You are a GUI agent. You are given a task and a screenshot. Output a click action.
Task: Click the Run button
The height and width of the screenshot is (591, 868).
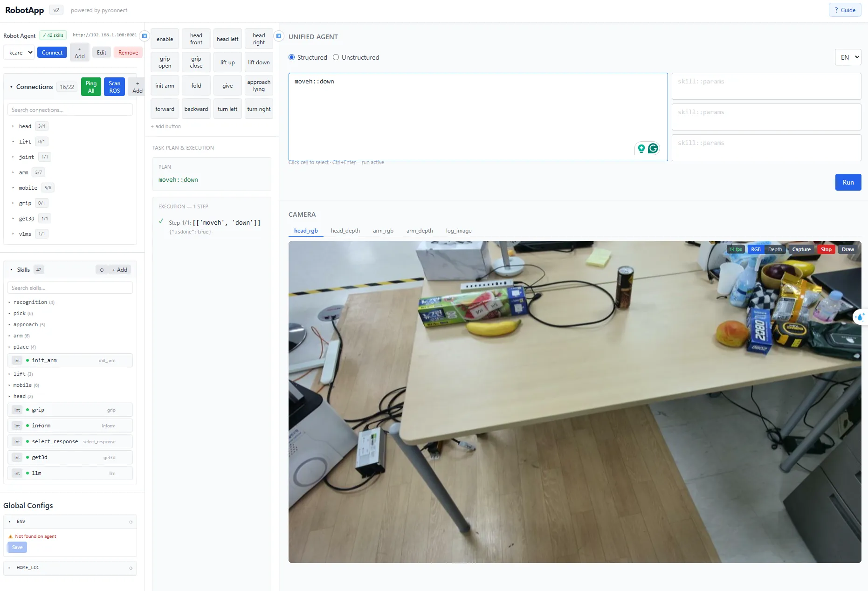[848, 182]
